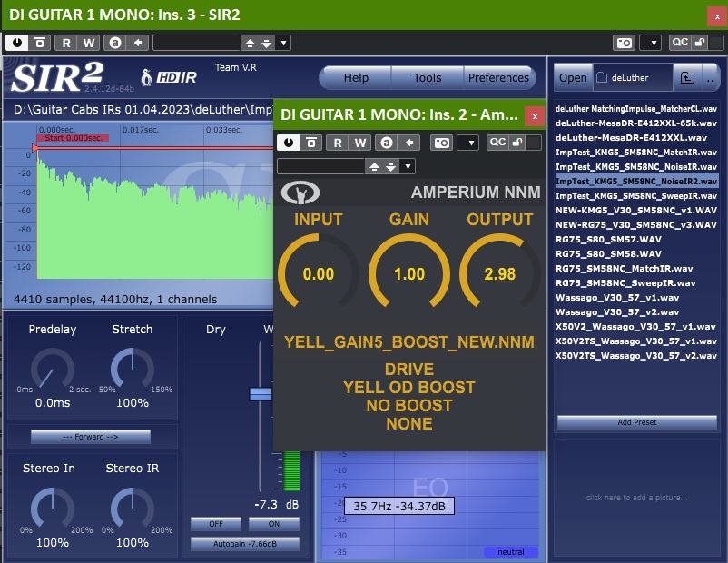Select ImpTest_KMG5_SM58NC_NoiseIR2.wav file
Viewport: 728px width, 563px height.
click(635, 182)
